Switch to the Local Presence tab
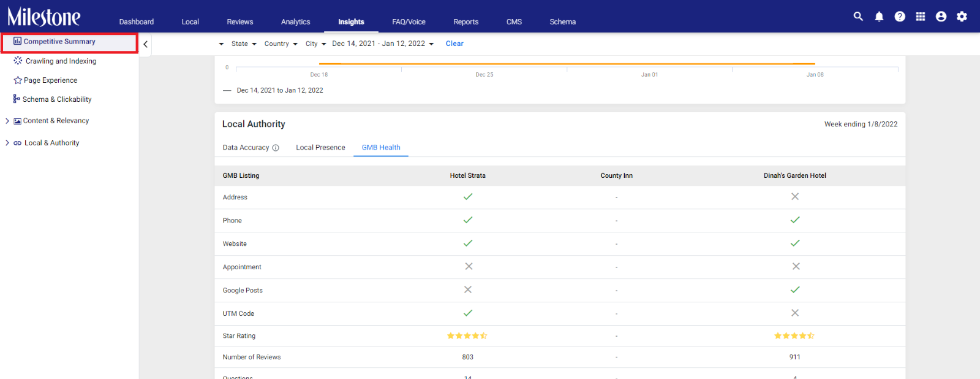980x379 pixels. click(320, 148)
